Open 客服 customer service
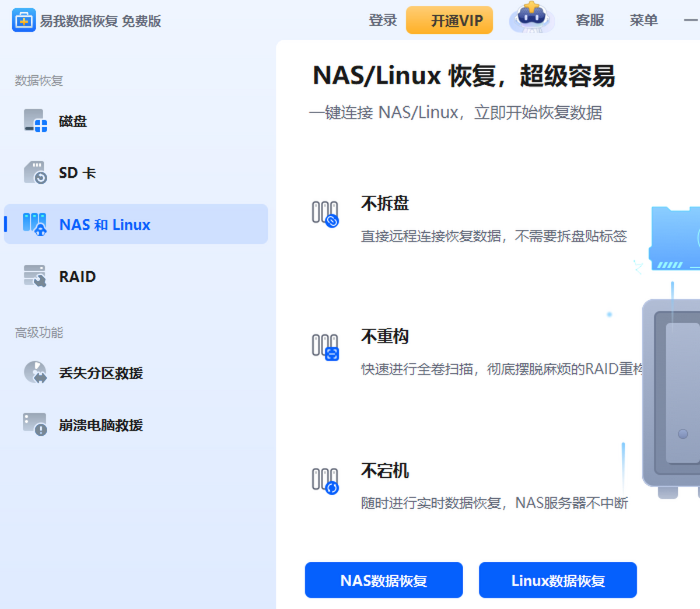Viewport: 700px width, 609px height. pos(590,20)
